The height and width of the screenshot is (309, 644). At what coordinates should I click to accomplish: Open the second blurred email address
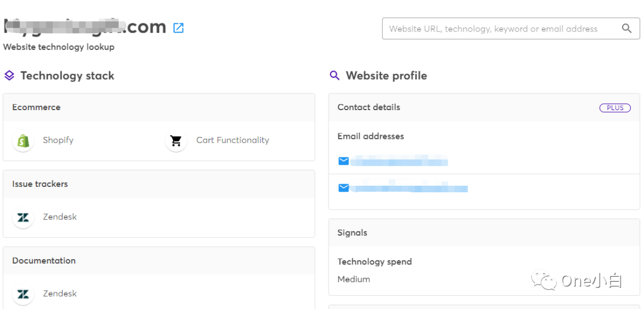409,188
